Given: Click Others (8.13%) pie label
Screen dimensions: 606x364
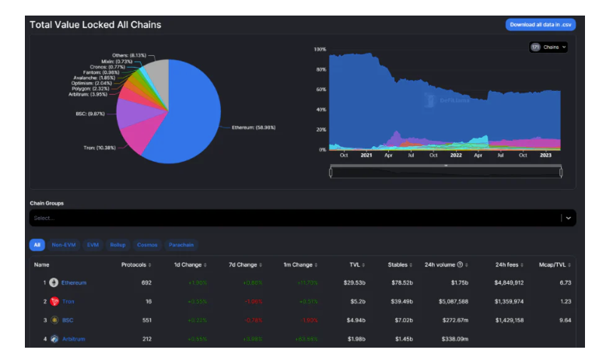Looking at the screenshot, I should [x=129, y=55].
